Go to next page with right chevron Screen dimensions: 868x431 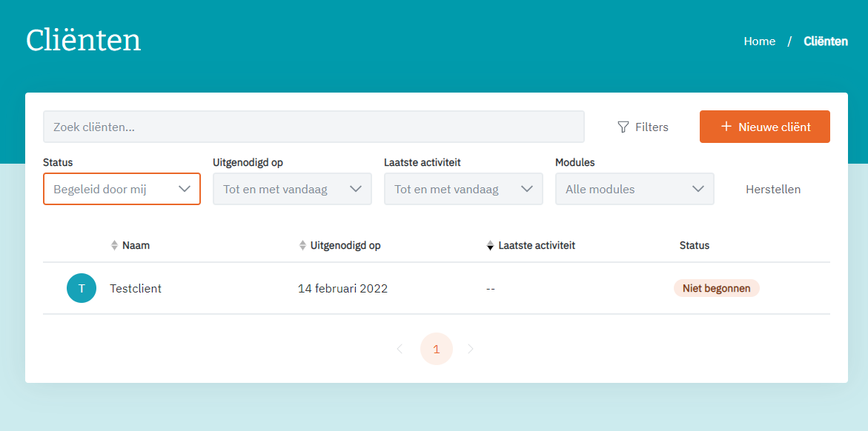coord(471,349)
